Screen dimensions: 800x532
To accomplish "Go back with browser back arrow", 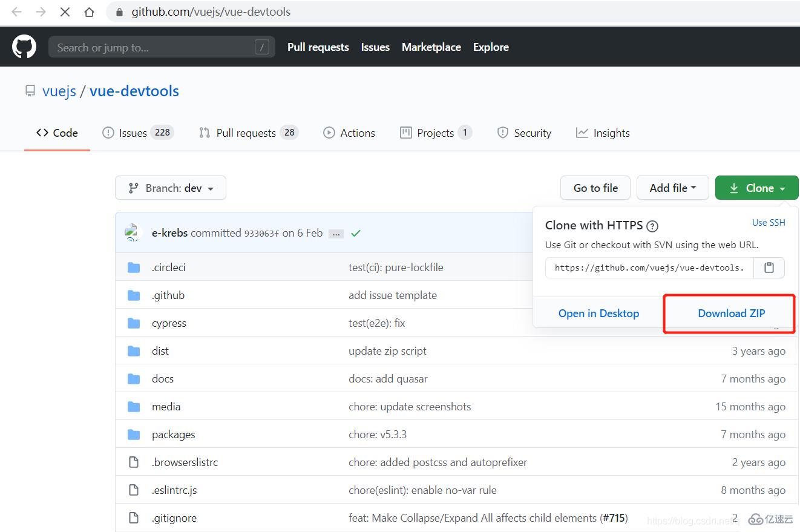I will [x=17, y=11].
